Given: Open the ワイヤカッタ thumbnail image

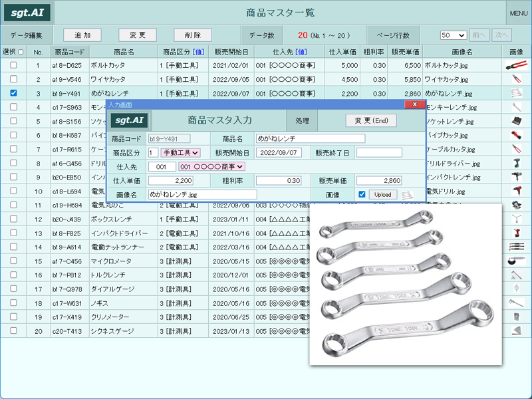Looking at the screenshot, I should coord(516,79).
